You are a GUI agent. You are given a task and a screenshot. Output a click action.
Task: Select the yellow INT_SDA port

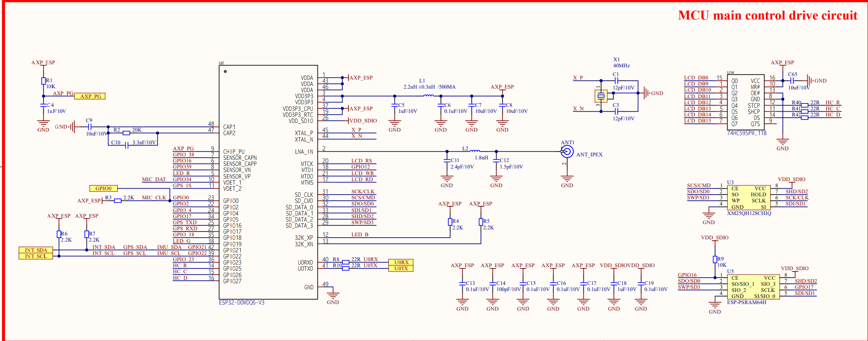point(36,250)
